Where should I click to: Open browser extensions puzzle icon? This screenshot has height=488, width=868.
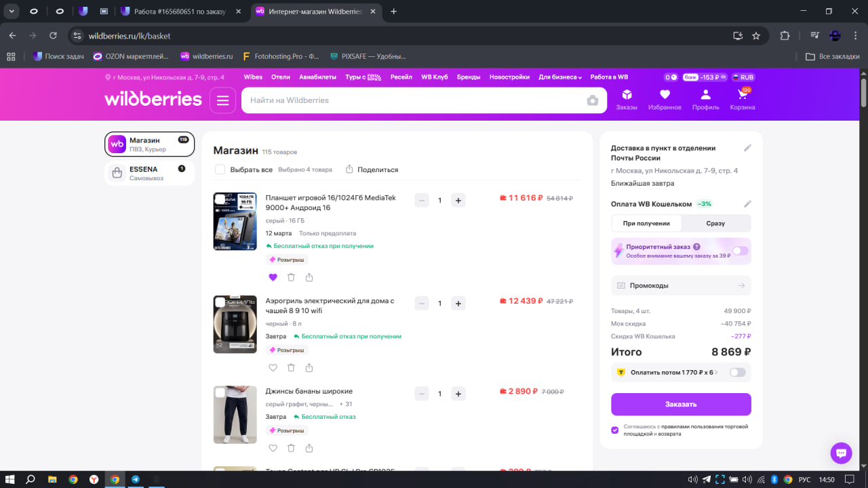(x=785, y=36)
